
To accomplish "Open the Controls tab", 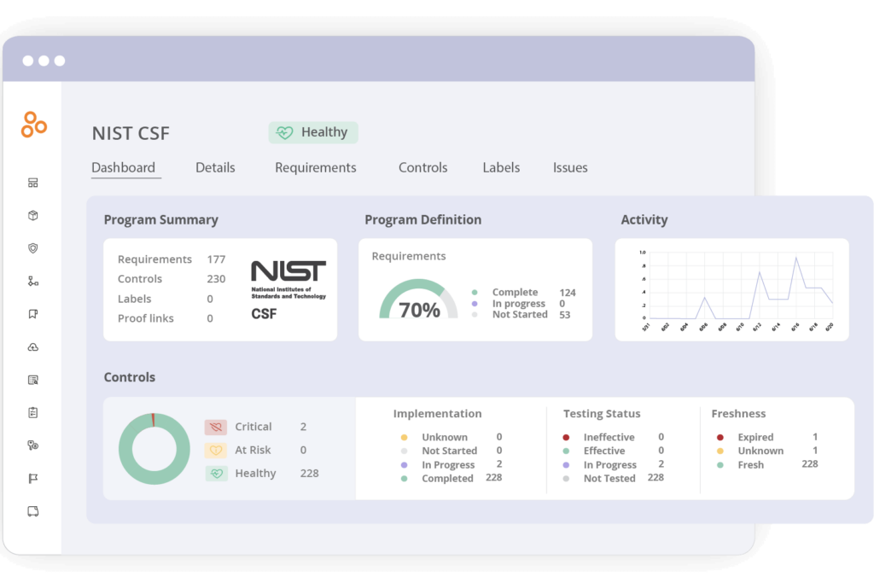I will tap(422, 167).
